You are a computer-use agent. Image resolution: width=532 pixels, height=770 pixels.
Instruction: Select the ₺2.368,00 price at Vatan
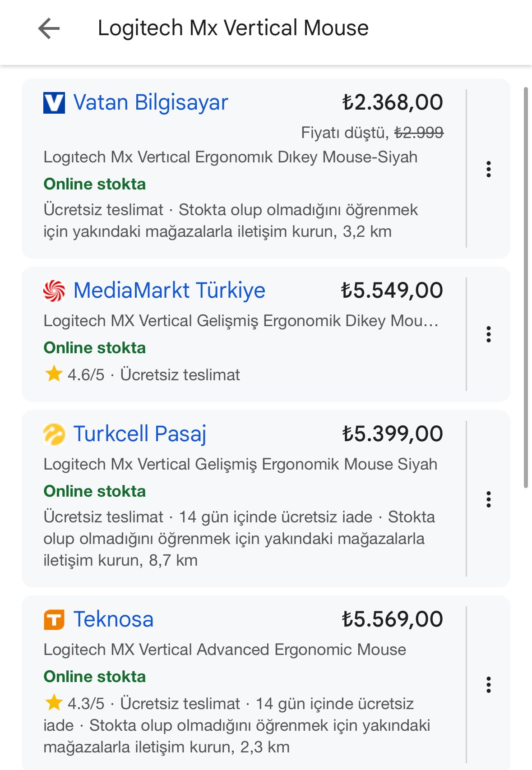coord(393,102)
